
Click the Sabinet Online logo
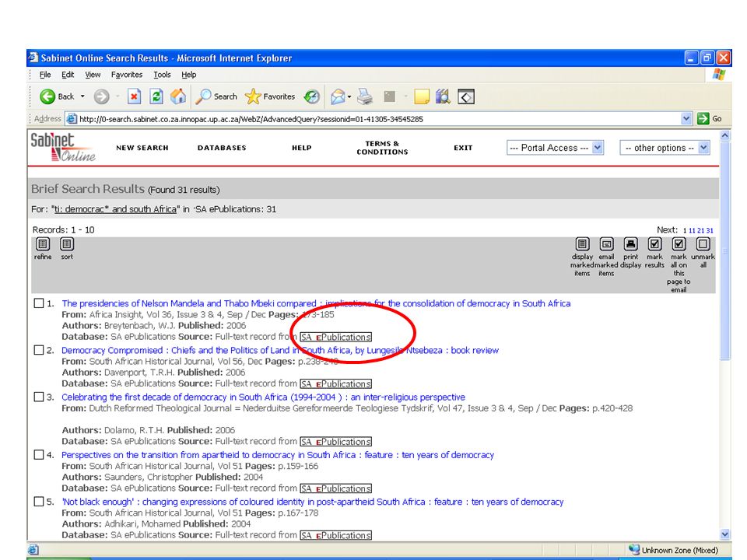tap(63, 147)
